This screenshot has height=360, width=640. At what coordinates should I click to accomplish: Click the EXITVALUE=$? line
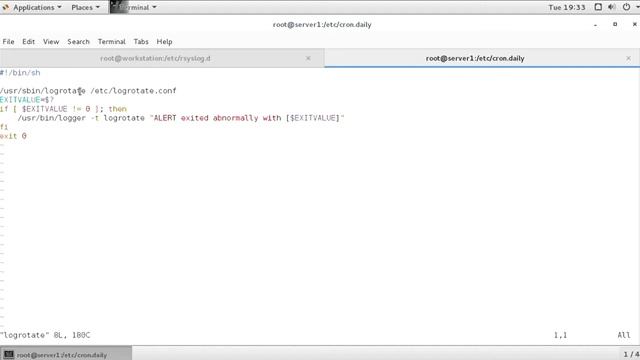pos(27,100)
